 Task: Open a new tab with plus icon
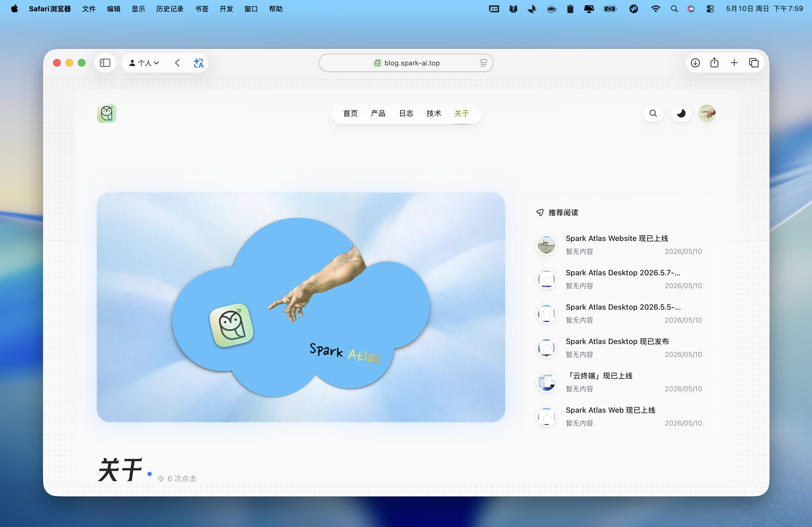coord(734,63)
